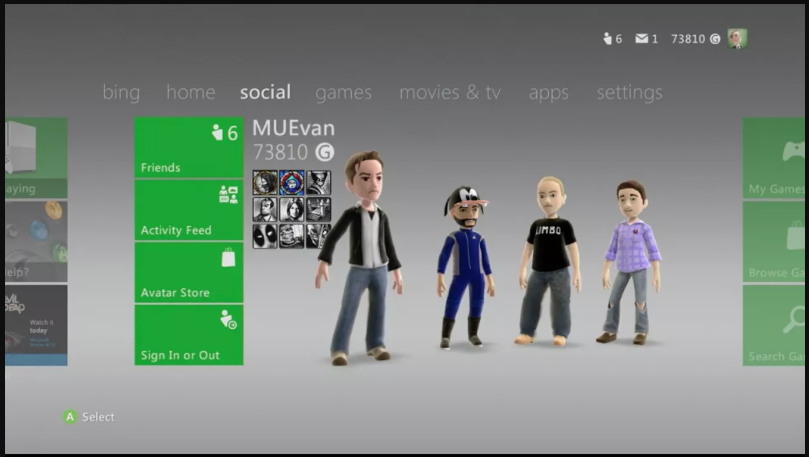Select the MUEvan gamertag text
The height and width of the screenshot is (457, 809).
(294, 128)
